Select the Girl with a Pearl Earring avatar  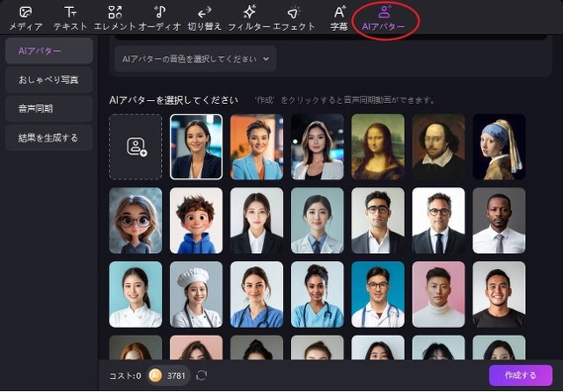pos(499,147)
